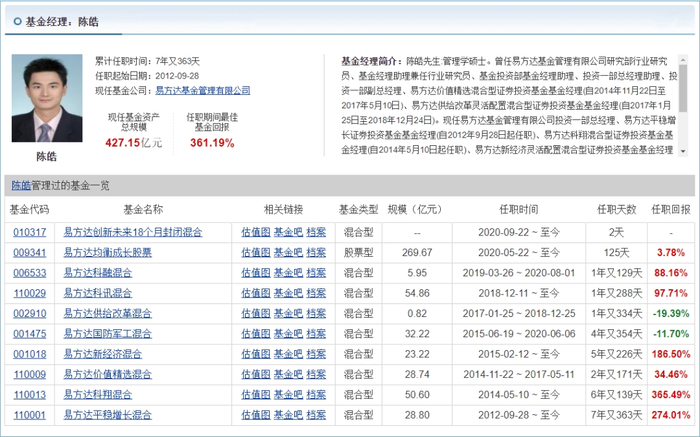
Task: Click the 任职天数 column header
Action: point(617,209)
